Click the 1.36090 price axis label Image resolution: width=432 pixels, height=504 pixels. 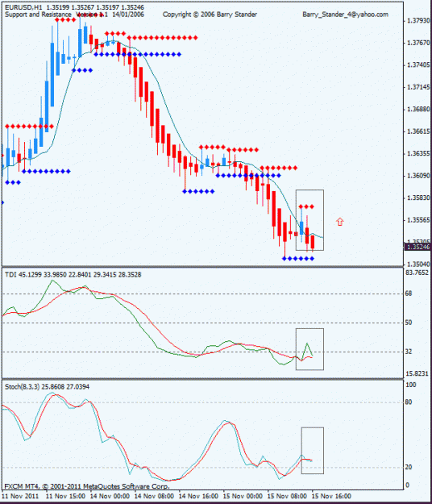[x=418, y=176]
